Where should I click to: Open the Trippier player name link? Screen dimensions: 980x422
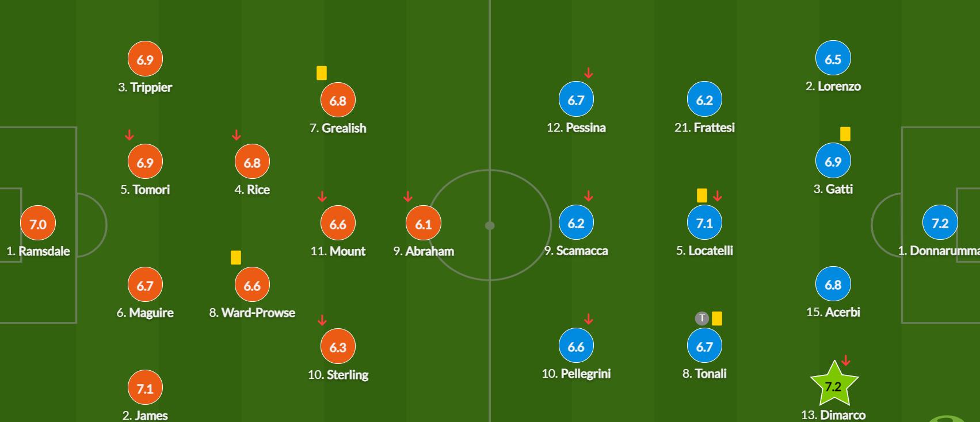click(x=145, y=87)
